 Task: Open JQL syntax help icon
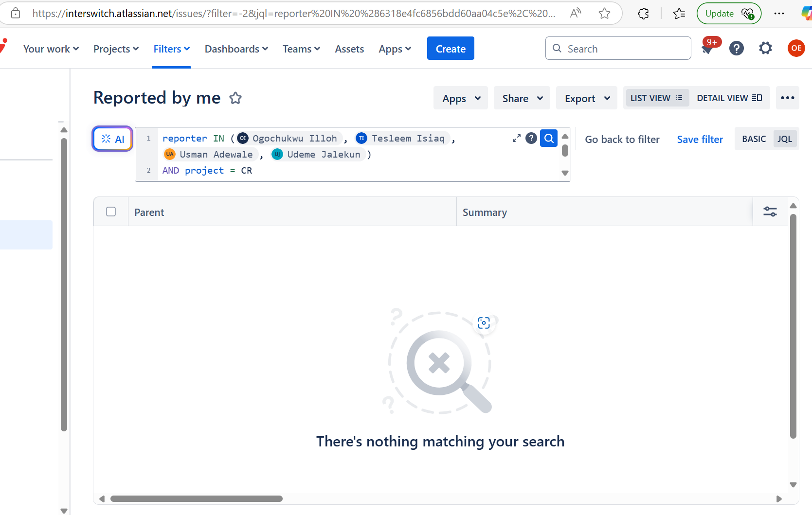point(531,139)
